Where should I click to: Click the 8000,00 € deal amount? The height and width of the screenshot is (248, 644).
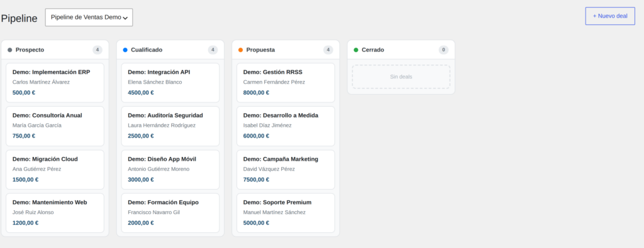[x=257, y=93]
